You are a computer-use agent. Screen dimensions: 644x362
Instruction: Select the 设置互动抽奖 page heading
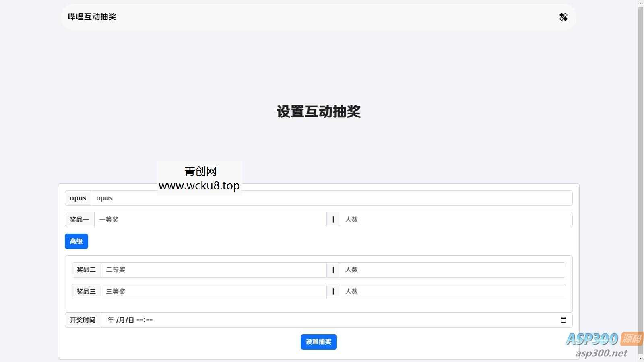tap(318, 112)
